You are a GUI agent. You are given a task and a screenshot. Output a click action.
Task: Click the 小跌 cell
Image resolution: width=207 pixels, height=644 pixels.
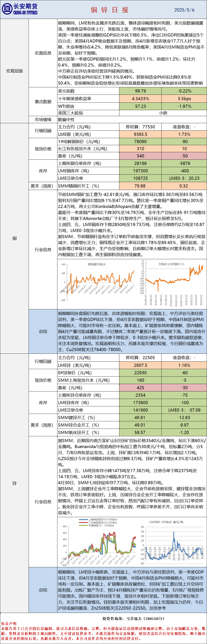tap(163, 113)
